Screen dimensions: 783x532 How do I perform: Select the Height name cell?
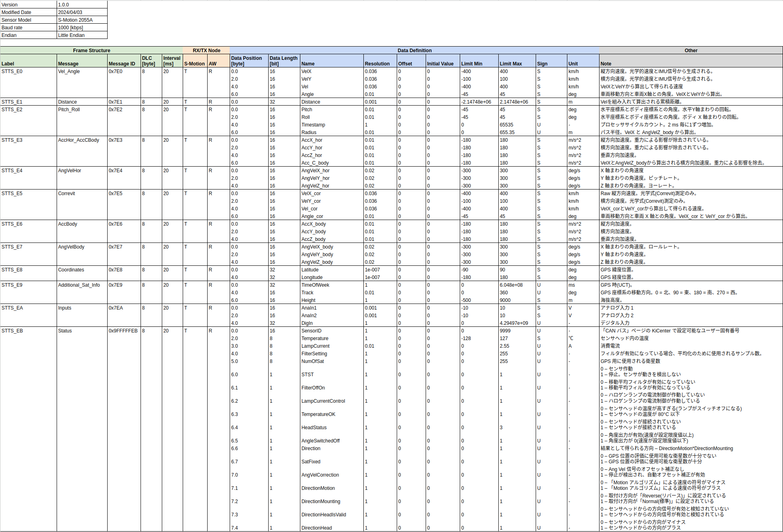(x=332, y=300)
